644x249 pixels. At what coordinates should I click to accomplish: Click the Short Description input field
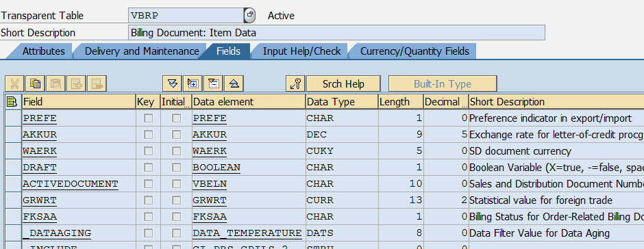click(x=337, y=32)
